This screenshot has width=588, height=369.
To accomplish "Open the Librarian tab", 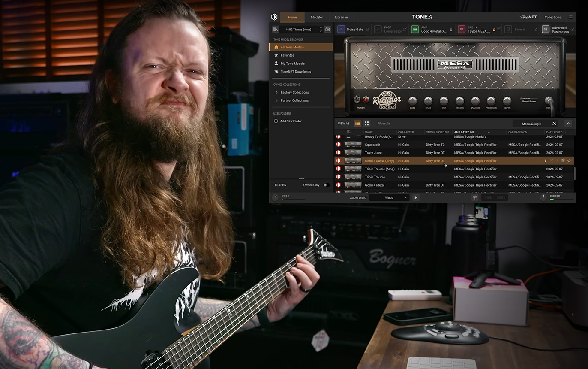I will [x=341, y=17].
